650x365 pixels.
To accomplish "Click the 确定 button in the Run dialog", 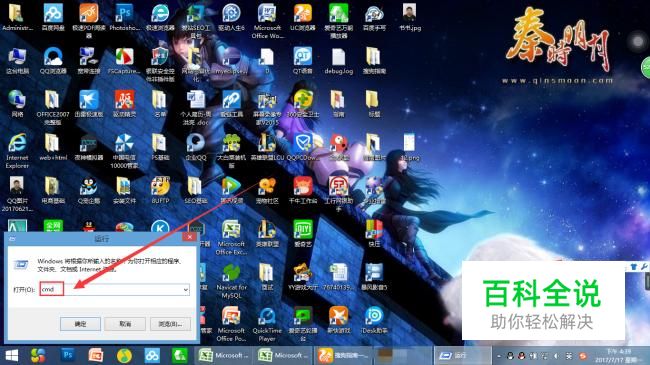I will (x=80, y=324).
